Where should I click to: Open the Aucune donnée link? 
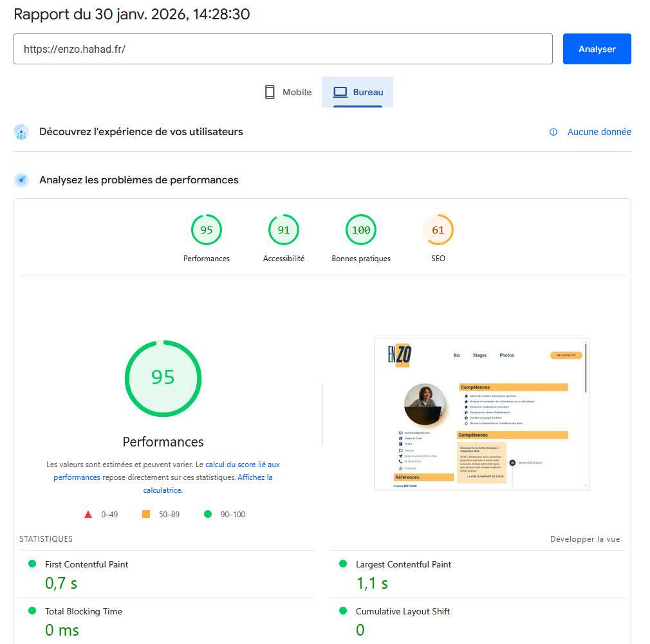599,132
